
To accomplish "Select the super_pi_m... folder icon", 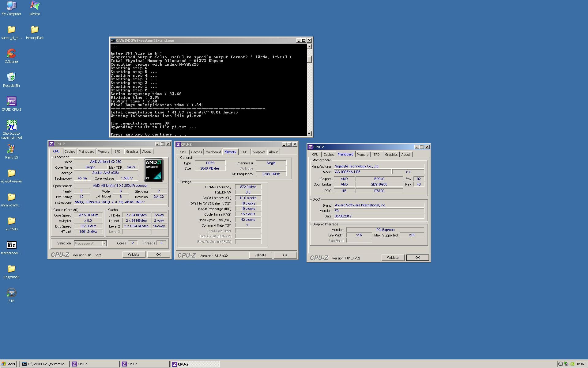I will (11, 32).
